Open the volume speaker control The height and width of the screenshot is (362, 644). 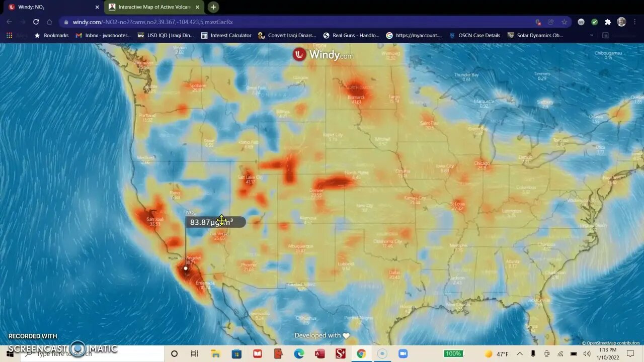[587, 354]
